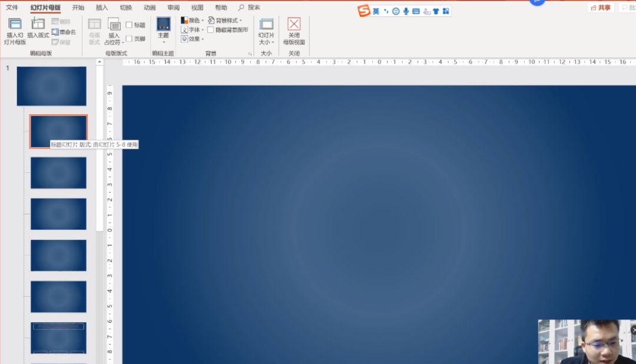
Task: Click the thumbnail pane scroll-up arrow
Action: 100,62
